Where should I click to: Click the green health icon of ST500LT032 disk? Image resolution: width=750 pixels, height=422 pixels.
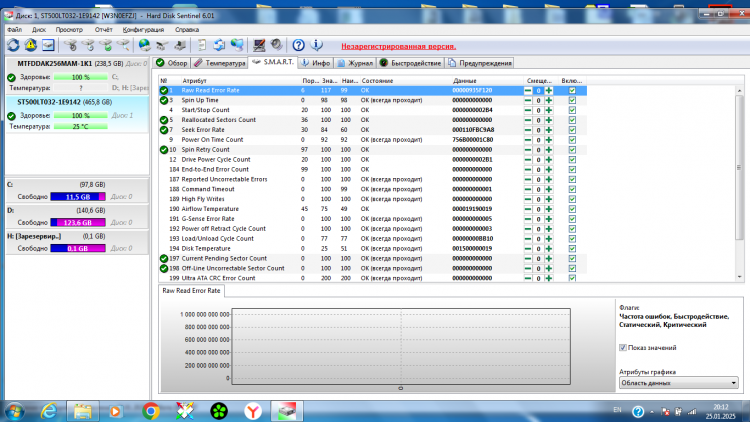click(x=11, y=116)
